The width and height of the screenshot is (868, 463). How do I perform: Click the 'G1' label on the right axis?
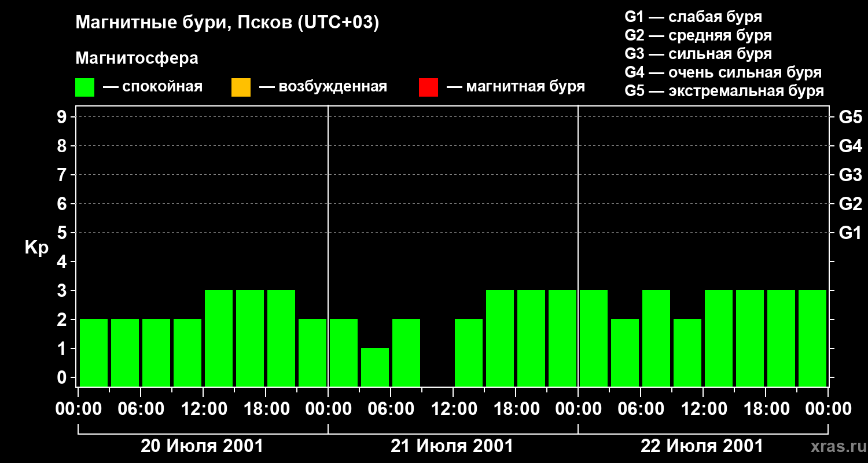(851, 233)
